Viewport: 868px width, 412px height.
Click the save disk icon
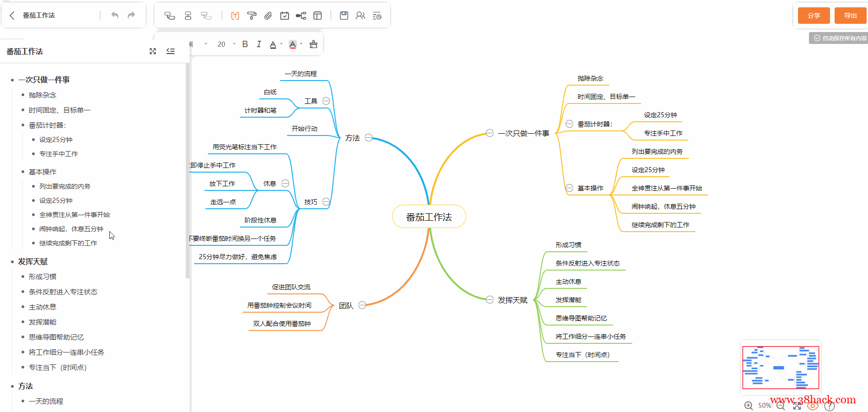[x=344, y=16]
